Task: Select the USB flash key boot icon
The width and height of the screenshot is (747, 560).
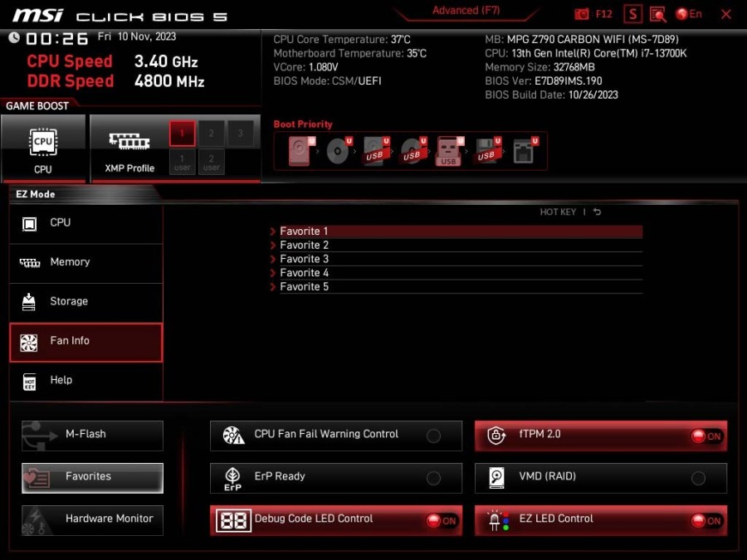Action: pos(449,151)
